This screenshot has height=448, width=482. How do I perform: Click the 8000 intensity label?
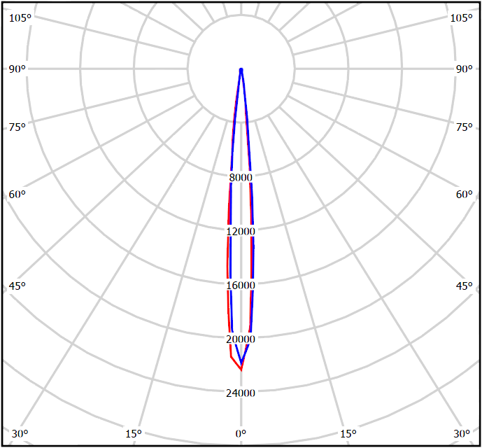pos(241,177)
